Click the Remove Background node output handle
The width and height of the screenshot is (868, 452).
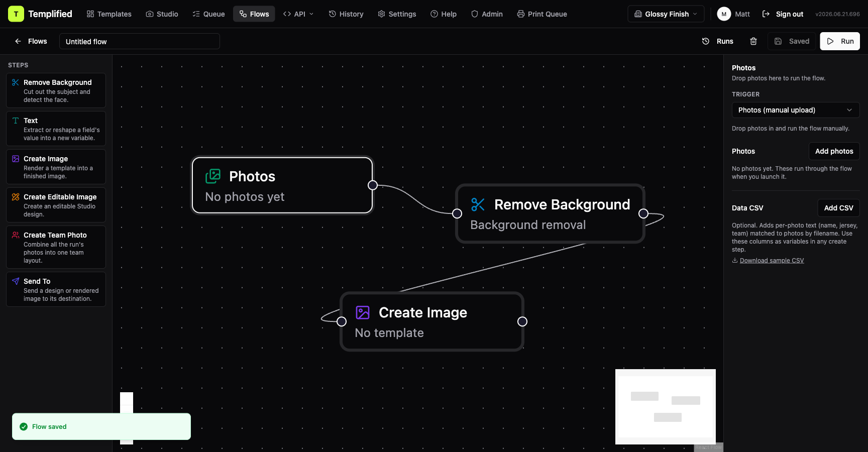click(643, 213)
